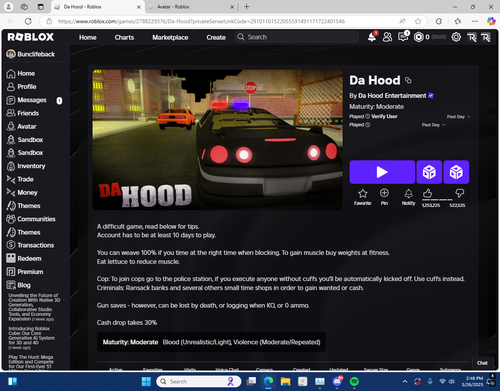This screenshot has height=391, width=500.
Task: Click the Bunclifeback avatar icon
Action: (x=11, y=54)
